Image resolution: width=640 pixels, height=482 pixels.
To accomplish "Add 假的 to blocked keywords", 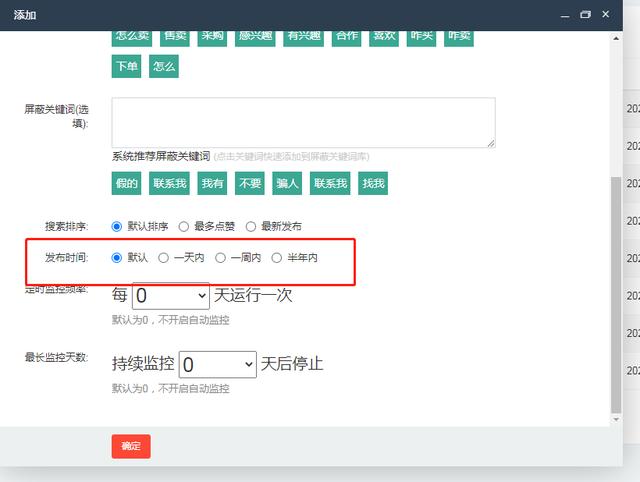I will tap(126, 183).
